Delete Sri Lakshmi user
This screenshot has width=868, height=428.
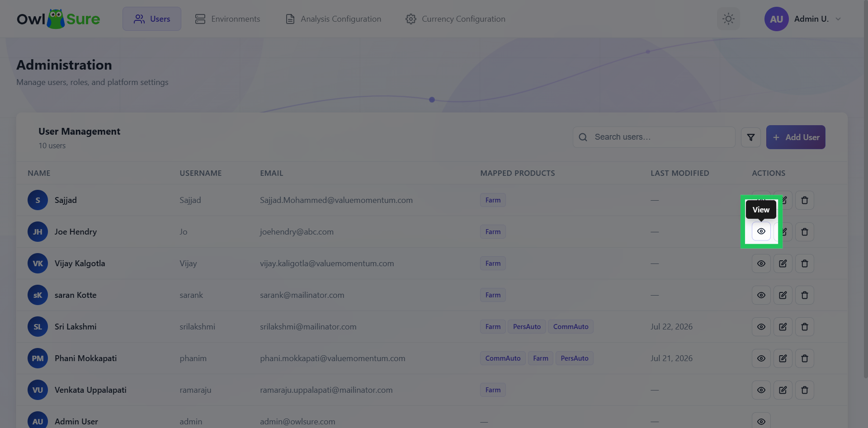point(805,327)
